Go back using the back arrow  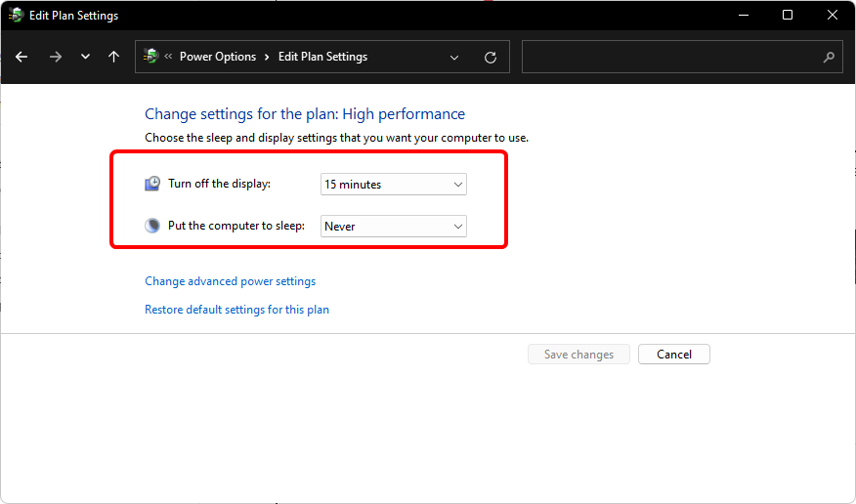[21, 57]
